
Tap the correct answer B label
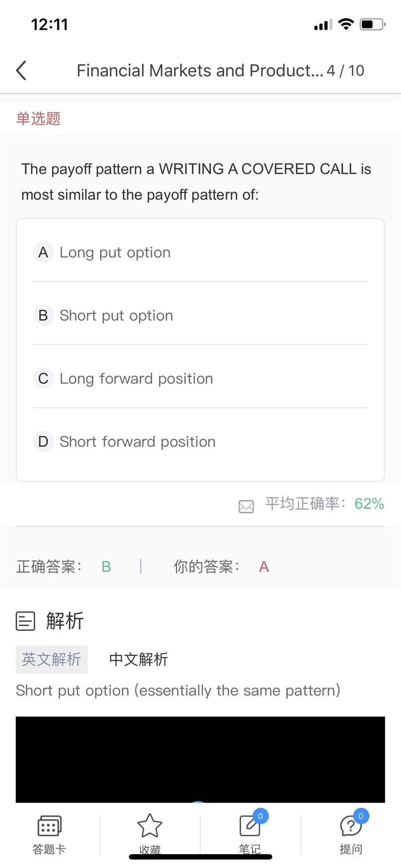pos(106,567)
